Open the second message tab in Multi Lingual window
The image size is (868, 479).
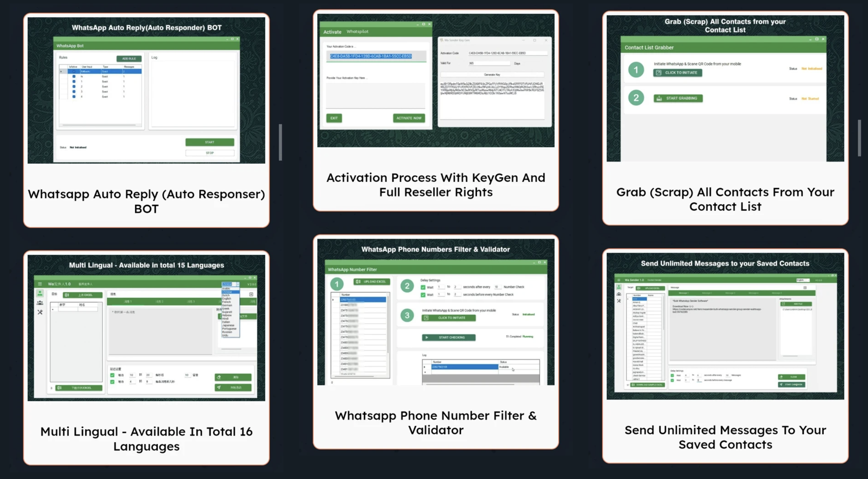click(159, 302)
